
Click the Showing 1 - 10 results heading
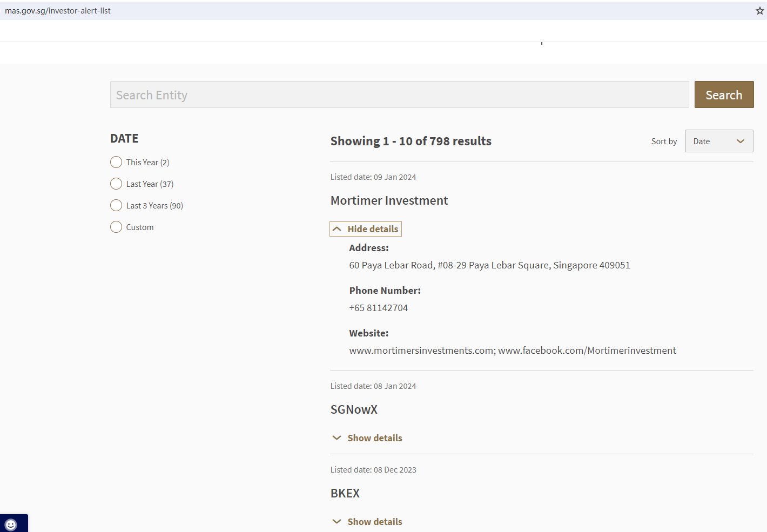point(411,142)
